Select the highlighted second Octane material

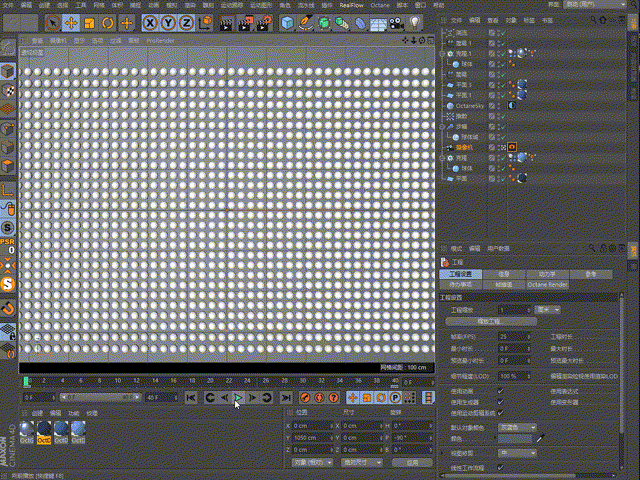pos(44,433)
